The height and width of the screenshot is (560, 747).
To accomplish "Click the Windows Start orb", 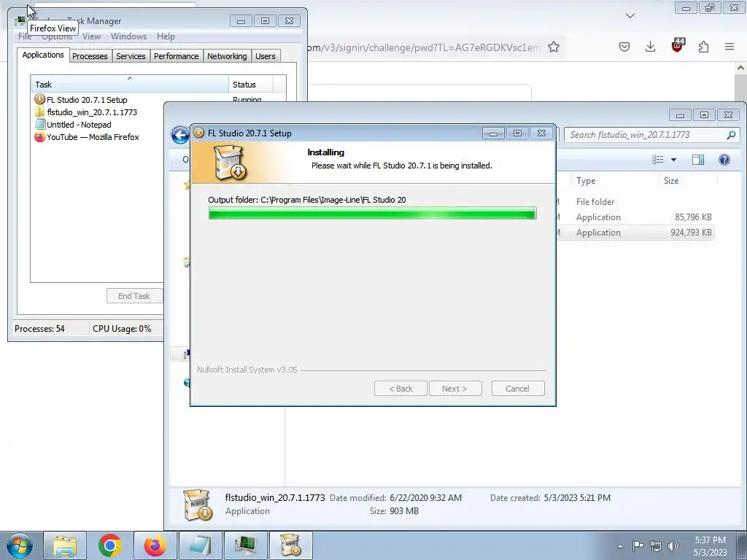I will point(20,545).
